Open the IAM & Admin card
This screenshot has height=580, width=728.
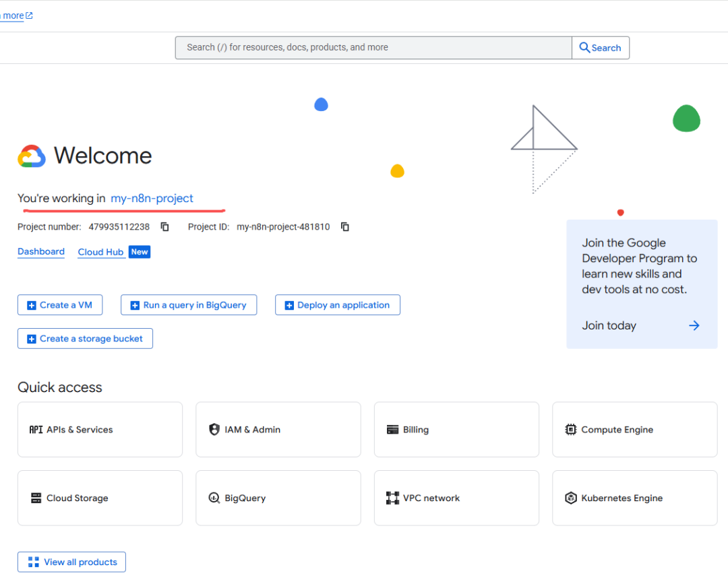click(x=278, y=430)
